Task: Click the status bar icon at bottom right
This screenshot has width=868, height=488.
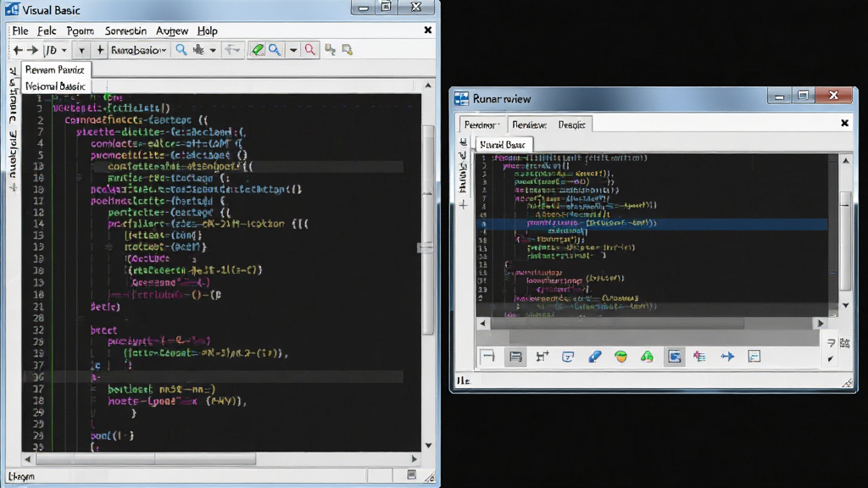Action: pos(411,474)
